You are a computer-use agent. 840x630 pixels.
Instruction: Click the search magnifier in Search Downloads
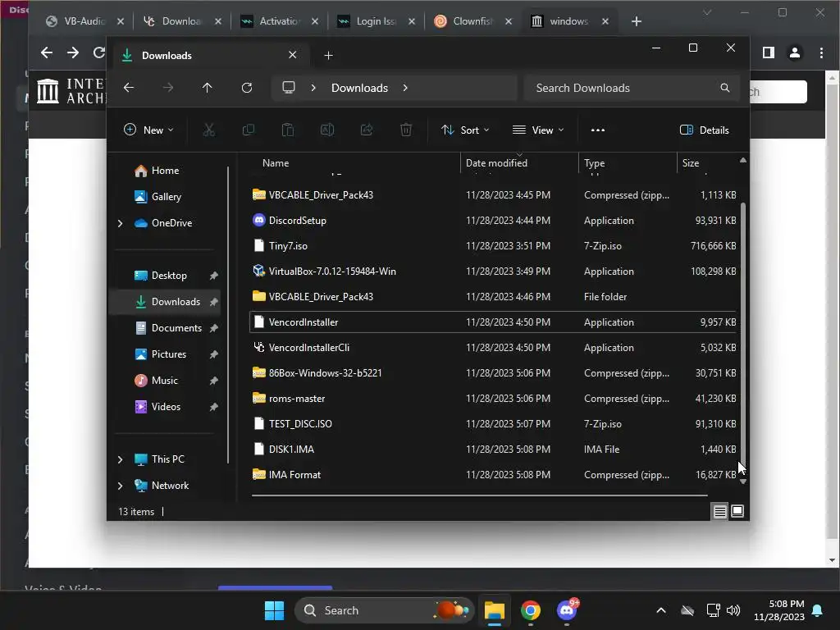click(x=725, y=87)
